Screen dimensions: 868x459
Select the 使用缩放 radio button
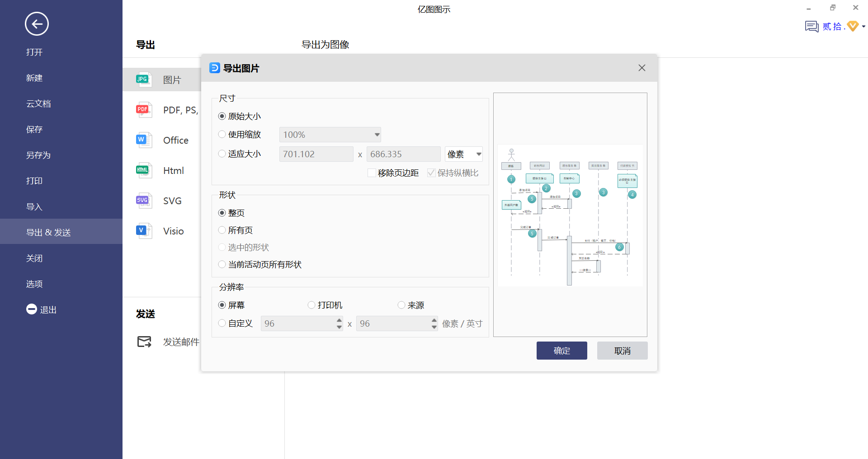(x=222, y=135)
